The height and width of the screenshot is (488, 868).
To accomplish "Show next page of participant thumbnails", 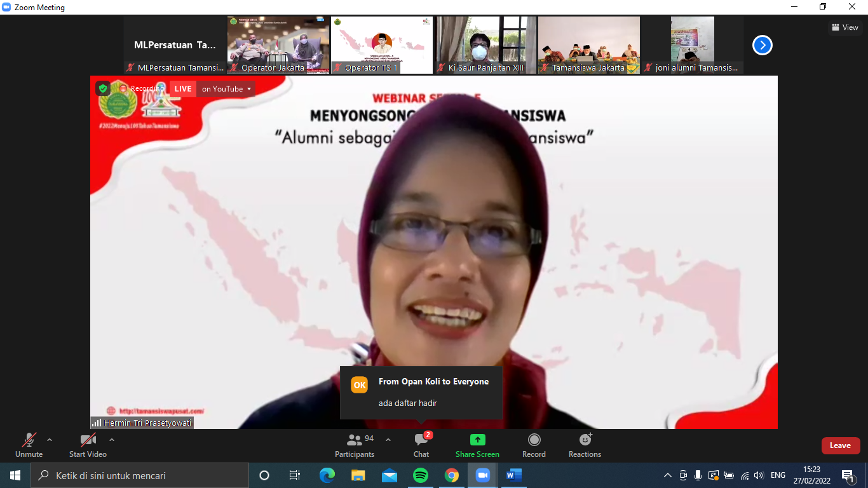I will pyautogui.click(x=762, y=45).
